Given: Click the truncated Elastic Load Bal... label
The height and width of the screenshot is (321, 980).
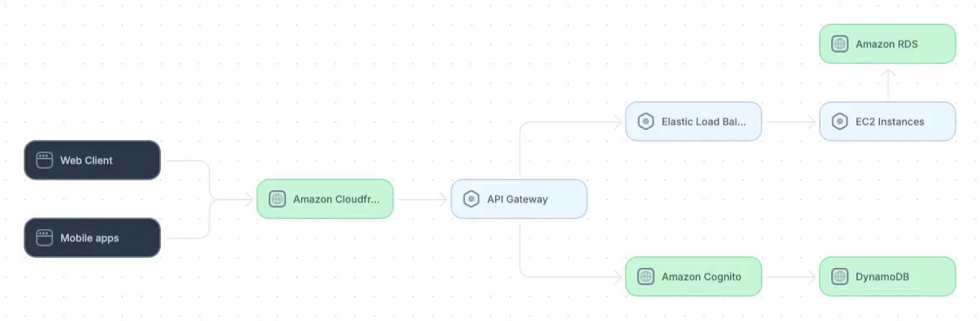Looking at the screenshot, I should click(x=703, y=121).
